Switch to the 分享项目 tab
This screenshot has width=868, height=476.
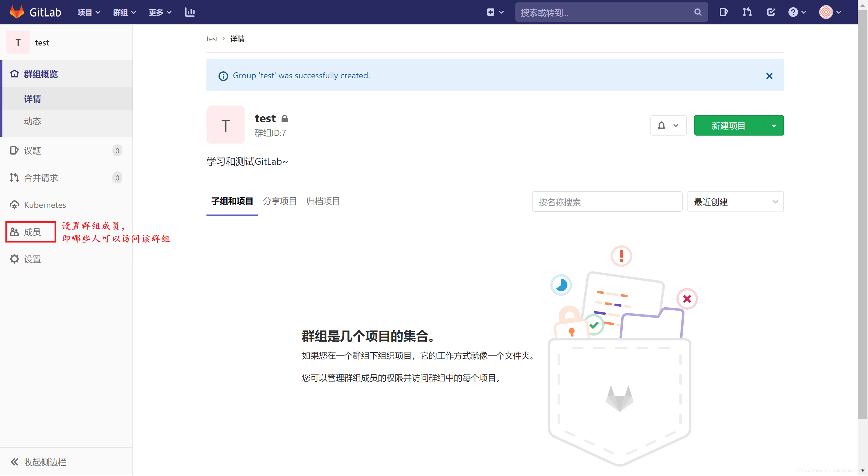[x=280, y=201]
